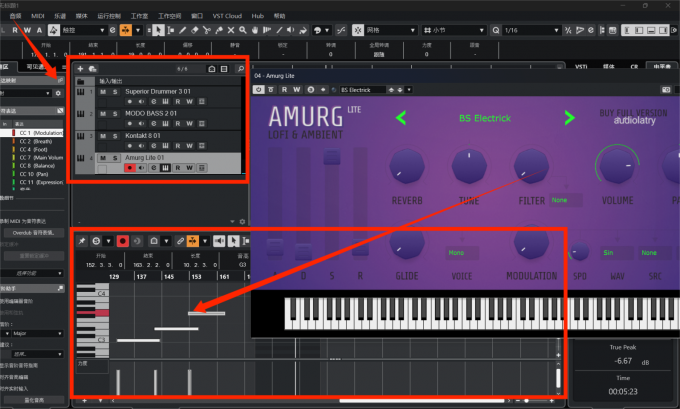Expand Auto-Scroll settings arrow in main toolbar
Viewport: 680px width, 409px height.
(x=138, y=30)
